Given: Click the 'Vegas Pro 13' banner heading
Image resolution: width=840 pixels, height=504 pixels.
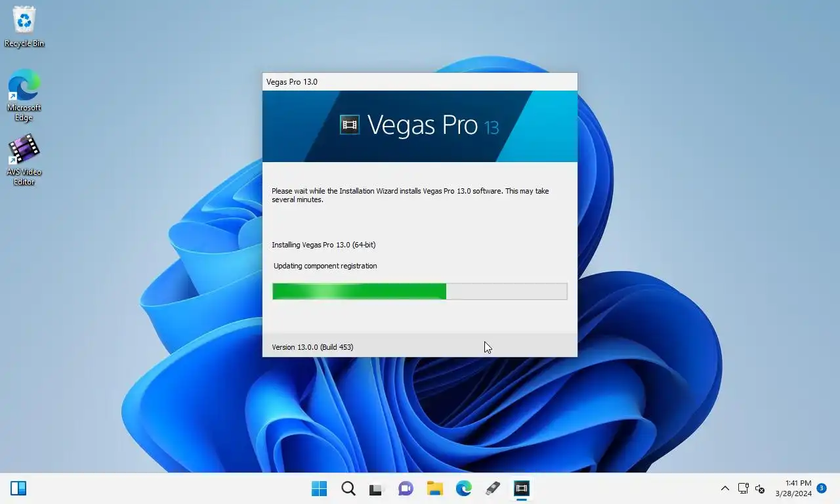Looking at the screenshot, I should coord(433,125).
